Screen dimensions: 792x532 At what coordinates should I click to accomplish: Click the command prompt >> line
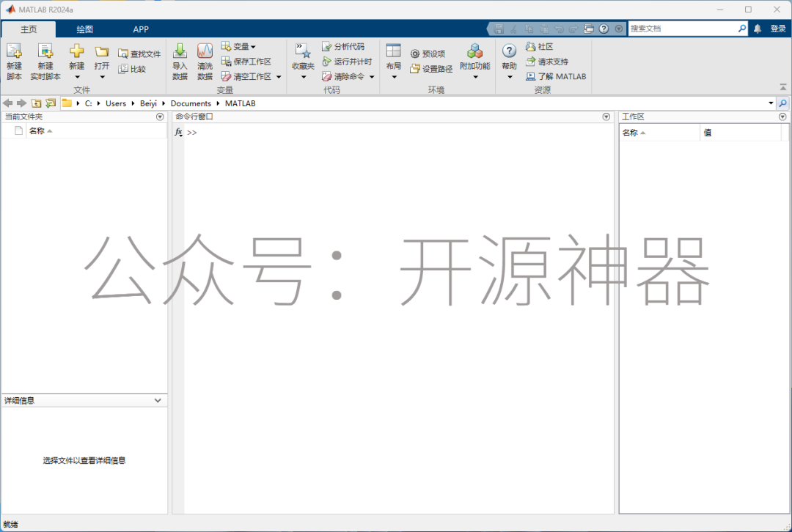[192, 133]
